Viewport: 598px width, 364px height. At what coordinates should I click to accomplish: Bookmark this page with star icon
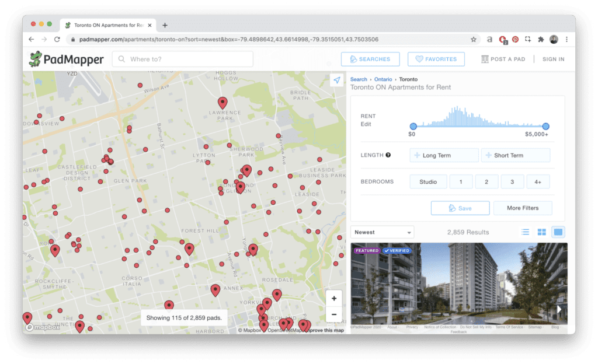point(474,40)
